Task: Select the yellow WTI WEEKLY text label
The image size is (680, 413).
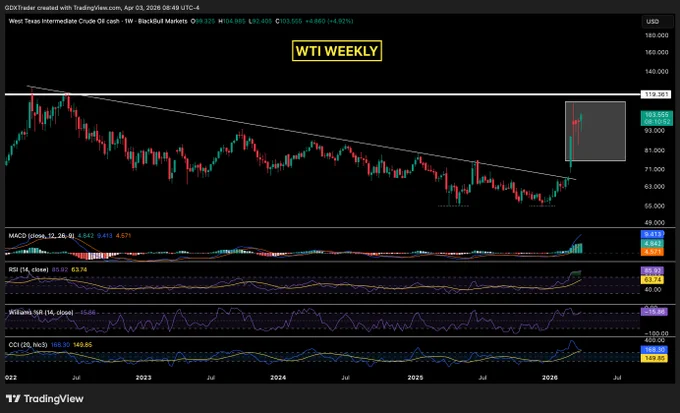Action: point(337,51)
